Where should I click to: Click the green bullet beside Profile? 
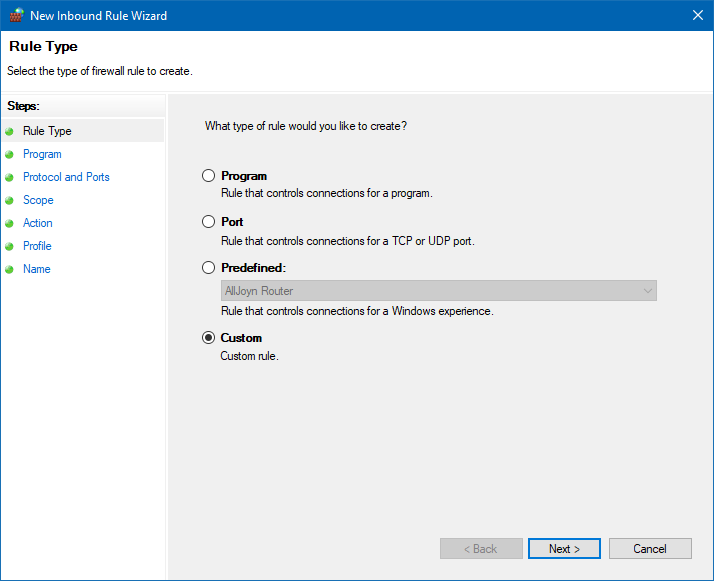point(10,246)
